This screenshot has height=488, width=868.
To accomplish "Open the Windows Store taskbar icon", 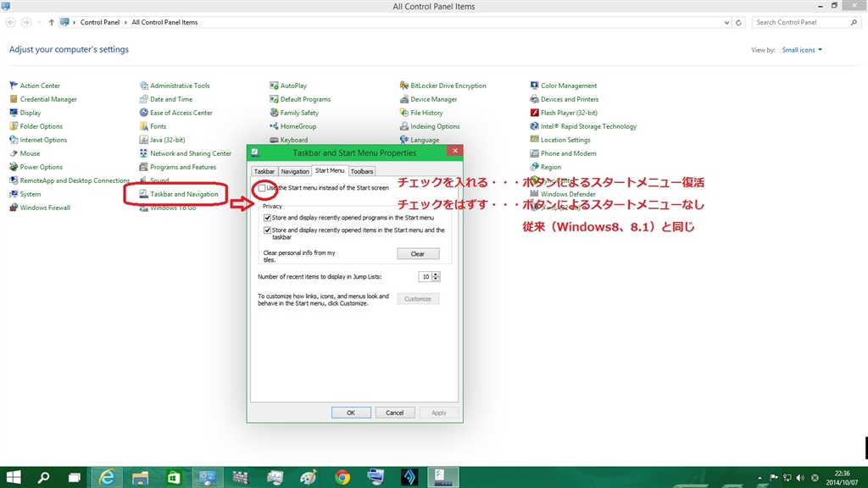I will [174, 477].
